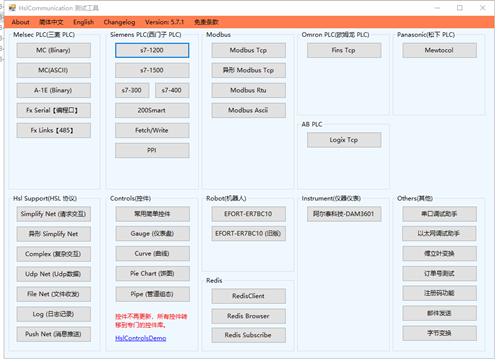The image size is (498, 362).
Task: Open the Changelog menu
Action: (x=119, y=22)
